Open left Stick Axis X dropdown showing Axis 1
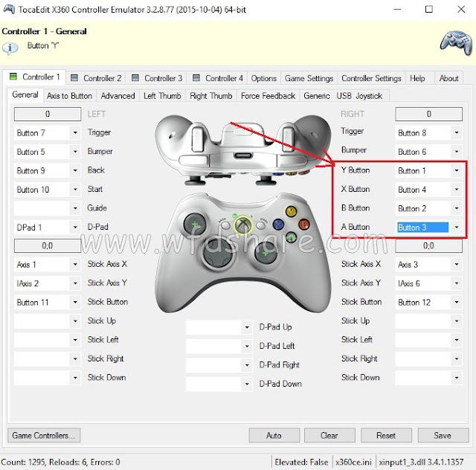476x470 pixels. coord(48,265)
